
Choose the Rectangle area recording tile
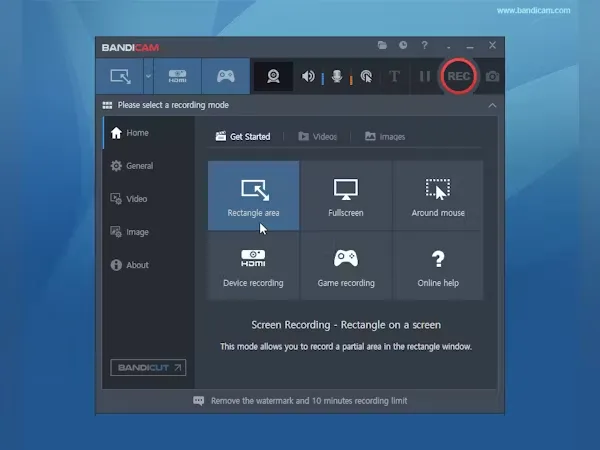point(253,196)
